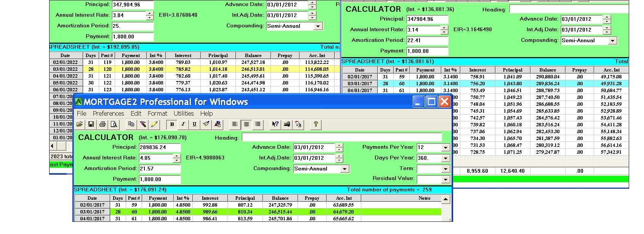Screen dimensions: 644x234
Task: Click the context help arrow button
Action: [275, 124]
